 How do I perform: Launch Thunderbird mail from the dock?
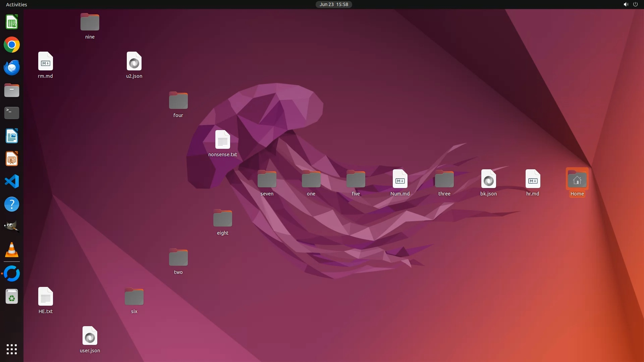coord(12,68)
